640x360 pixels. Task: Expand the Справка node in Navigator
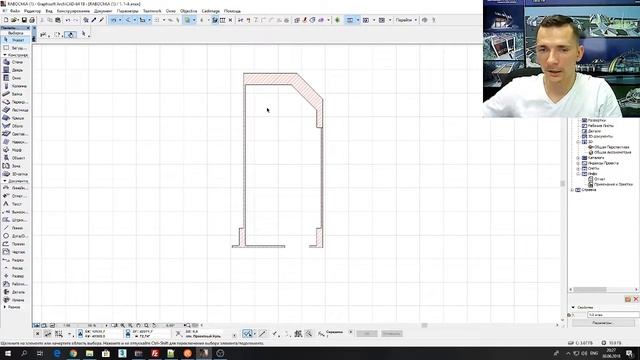pos(572,190)
